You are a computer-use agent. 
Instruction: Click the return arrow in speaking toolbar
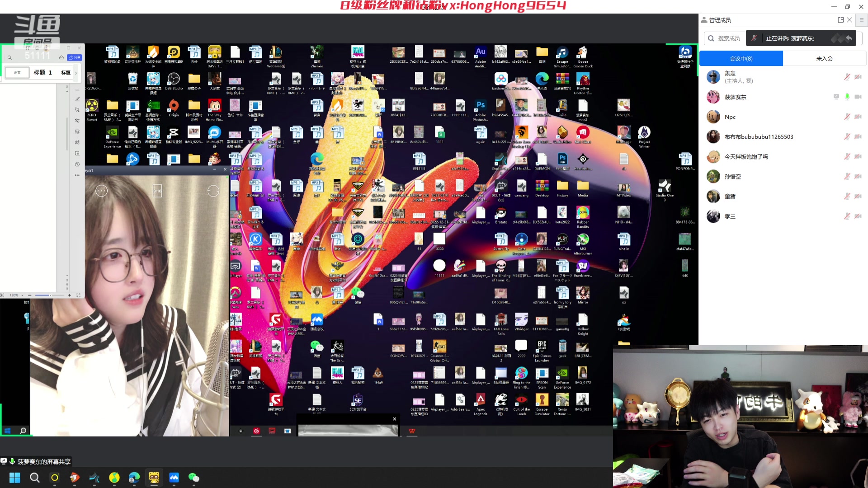tap(849, 38)
